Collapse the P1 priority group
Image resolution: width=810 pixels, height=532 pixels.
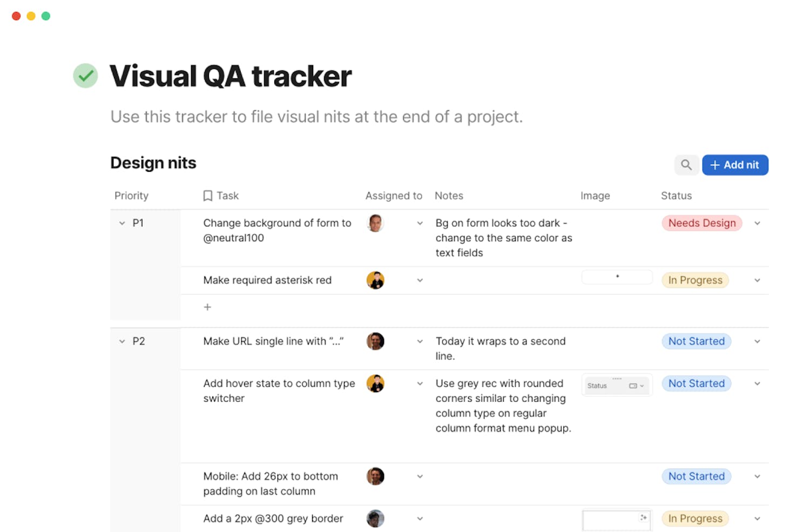pyautogui.click(x=122, y=223)
